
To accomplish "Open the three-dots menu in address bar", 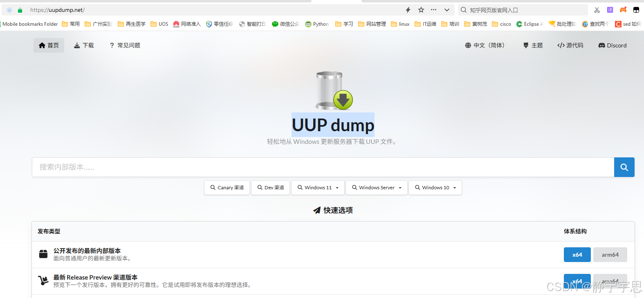I will point(434,10).
